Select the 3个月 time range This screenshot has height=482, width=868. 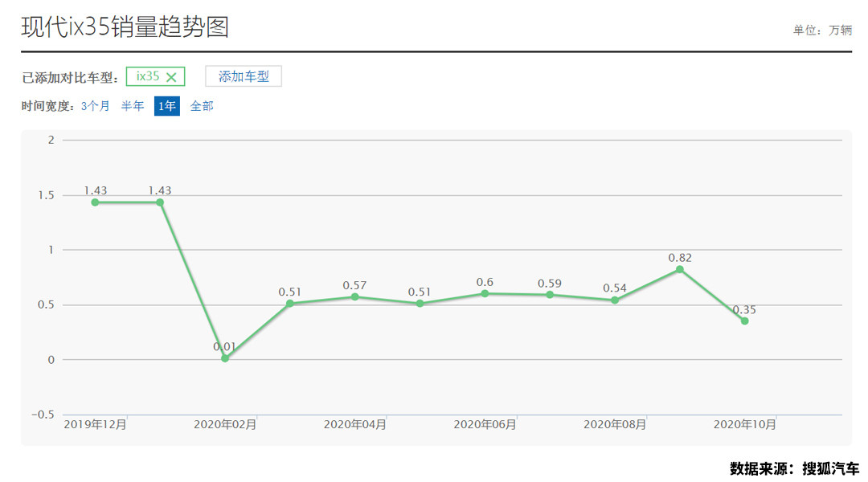click(96, 106)
